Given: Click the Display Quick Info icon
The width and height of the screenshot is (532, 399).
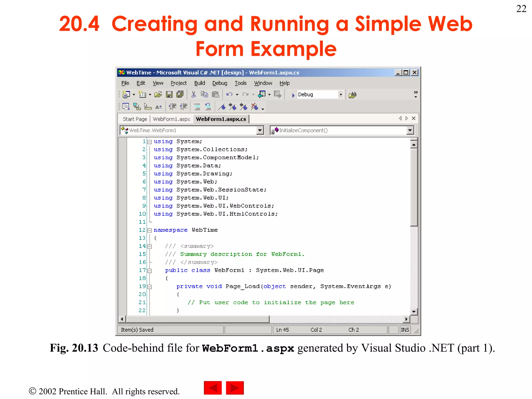Looking at the screenshot, I should (148, 107).
